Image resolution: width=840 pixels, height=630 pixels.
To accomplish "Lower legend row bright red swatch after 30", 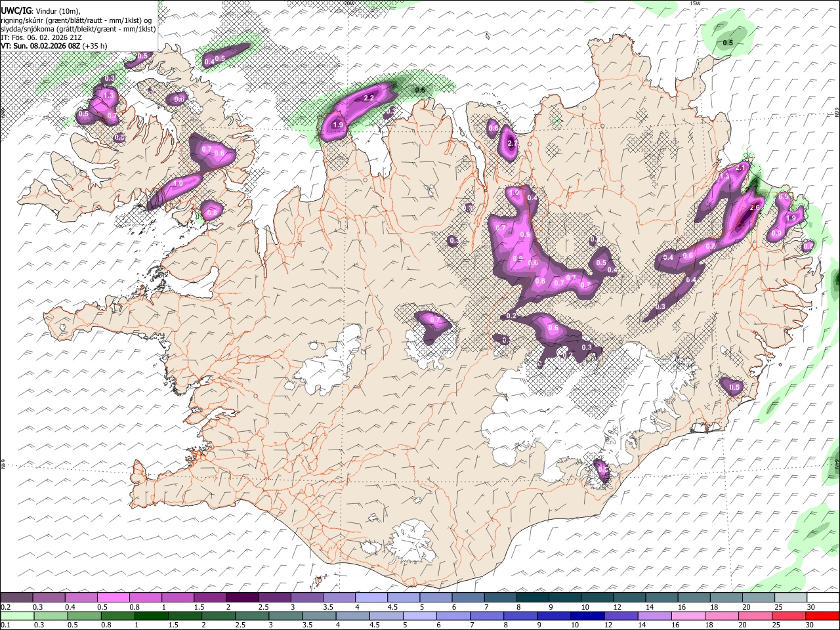I will coord(823,616).
